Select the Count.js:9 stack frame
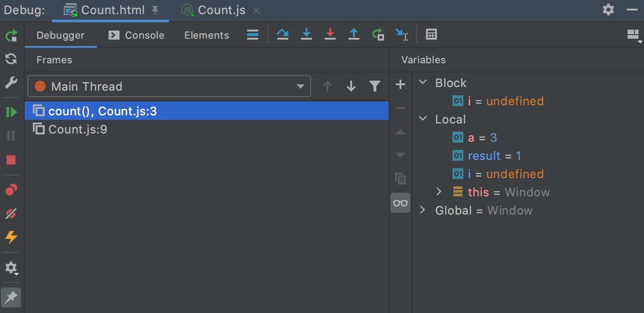 [x=78, y=129]
